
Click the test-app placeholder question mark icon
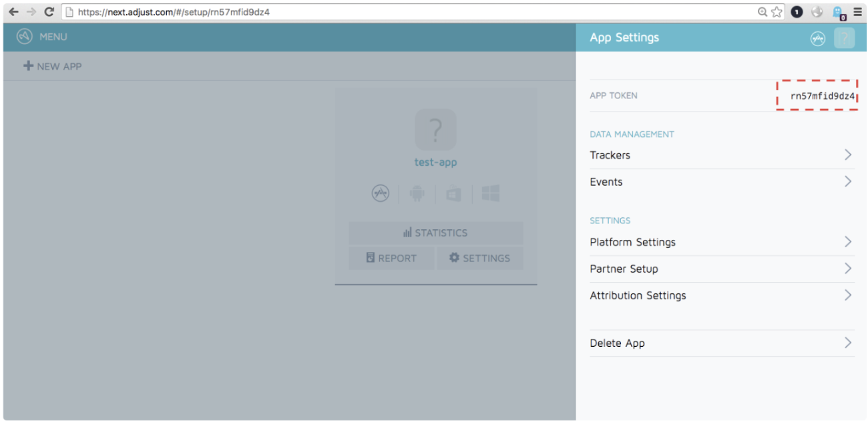click(x=435, y=129)
